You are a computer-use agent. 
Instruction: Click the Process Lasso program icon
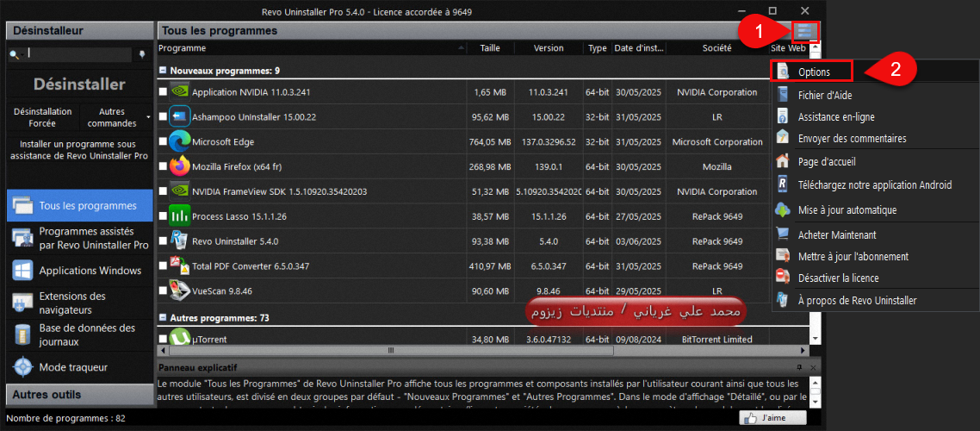point(180,216)
